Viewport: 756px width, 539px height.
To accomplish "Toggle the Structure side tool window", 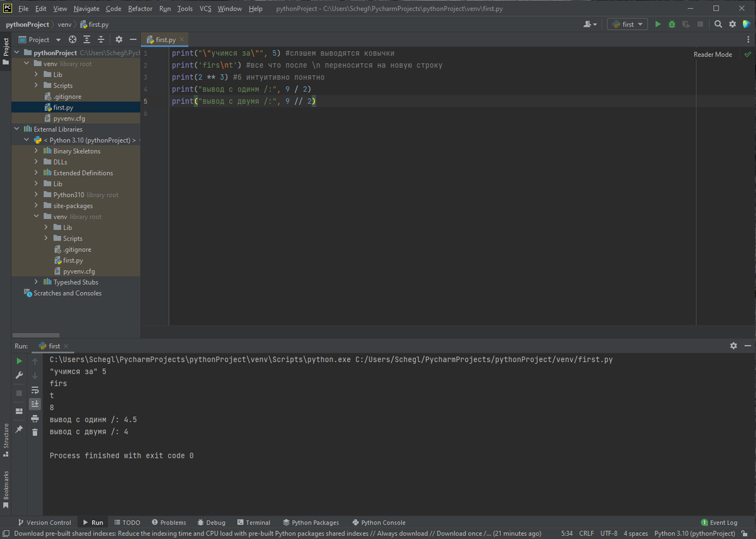I will 6,440.
